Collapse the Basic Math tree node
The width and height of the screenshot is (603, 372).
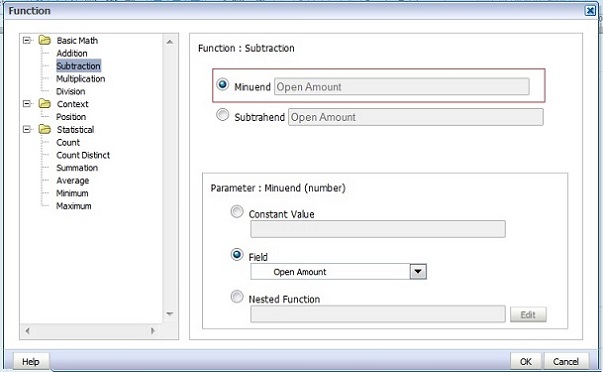(27, 40)
